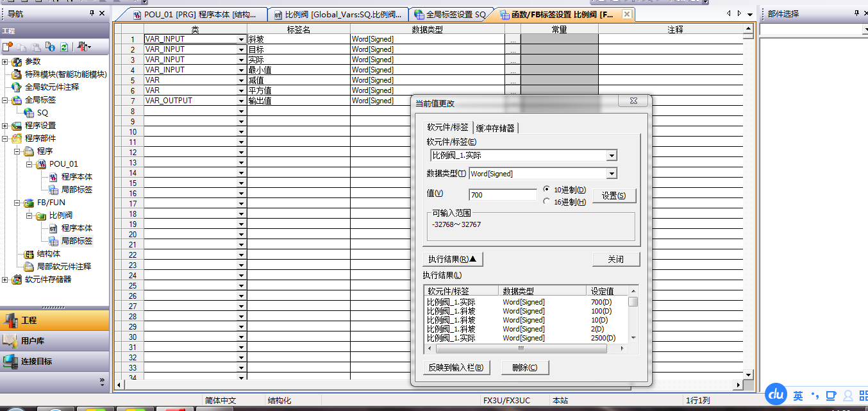Select the 10进制 decimal radio button

pos(546,190)
